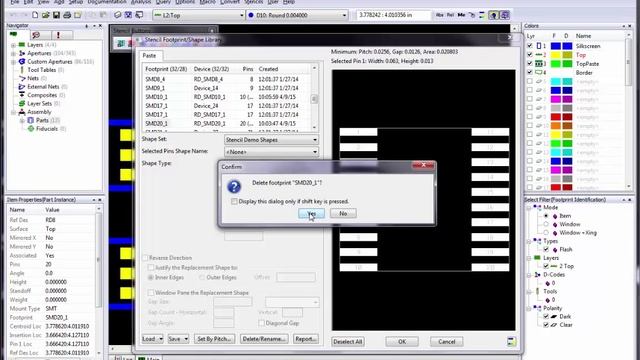Toggle Silkscreen layer visibility checkbox
Screen dimensions: 640x360
pyautogui.click(x=530, y=46)
